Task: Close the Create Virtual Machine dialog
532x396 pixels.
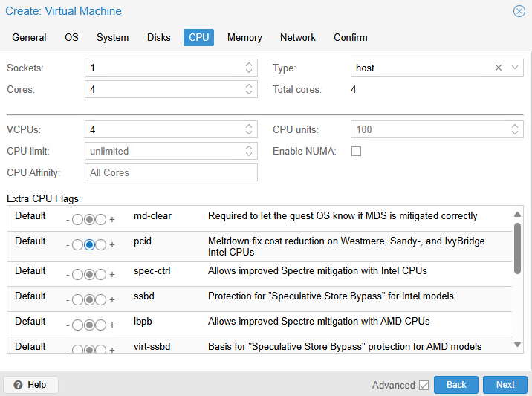Action: [x=519, y=11]
